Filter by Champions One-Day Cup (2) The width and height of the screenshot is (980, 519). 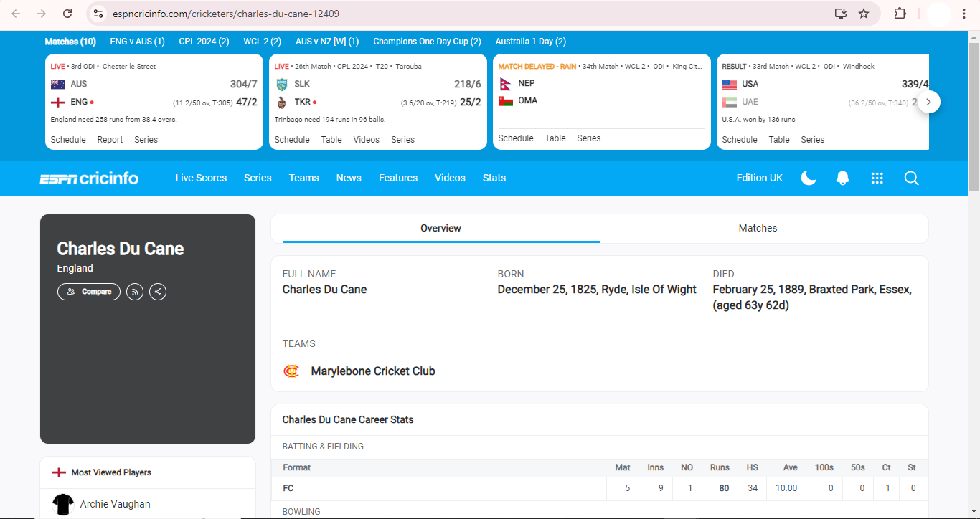[x=427, y=42]
